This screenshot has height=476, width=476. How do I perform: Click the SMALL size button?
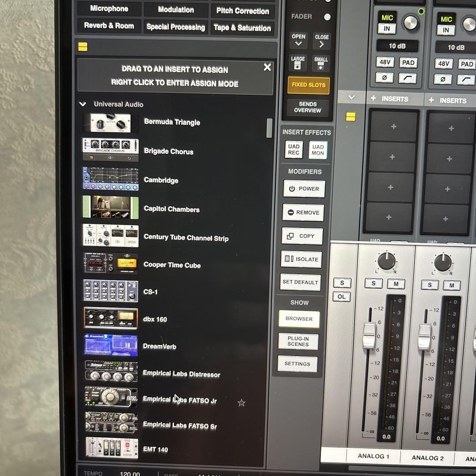(x=320, y=63)
